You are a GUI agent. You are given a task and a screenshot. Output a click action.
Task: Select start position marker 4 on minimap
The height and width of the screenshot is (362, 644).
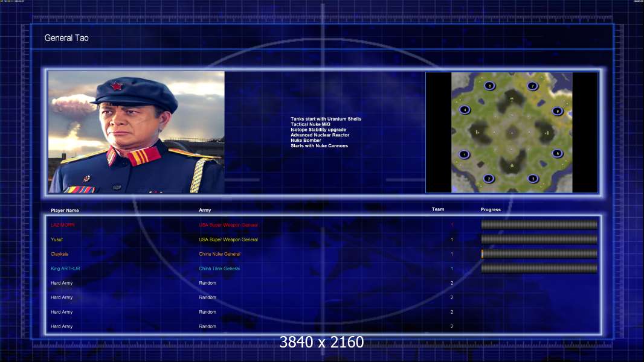tap(465, 110)
